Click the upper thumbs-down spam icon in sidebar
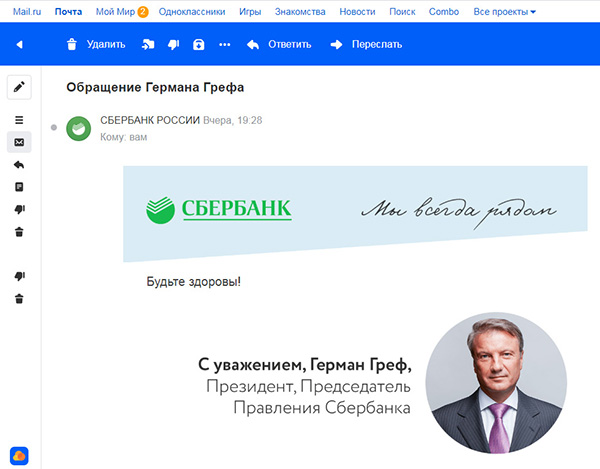This screenshot has height=469, width=600. click(x=20, y=209)
